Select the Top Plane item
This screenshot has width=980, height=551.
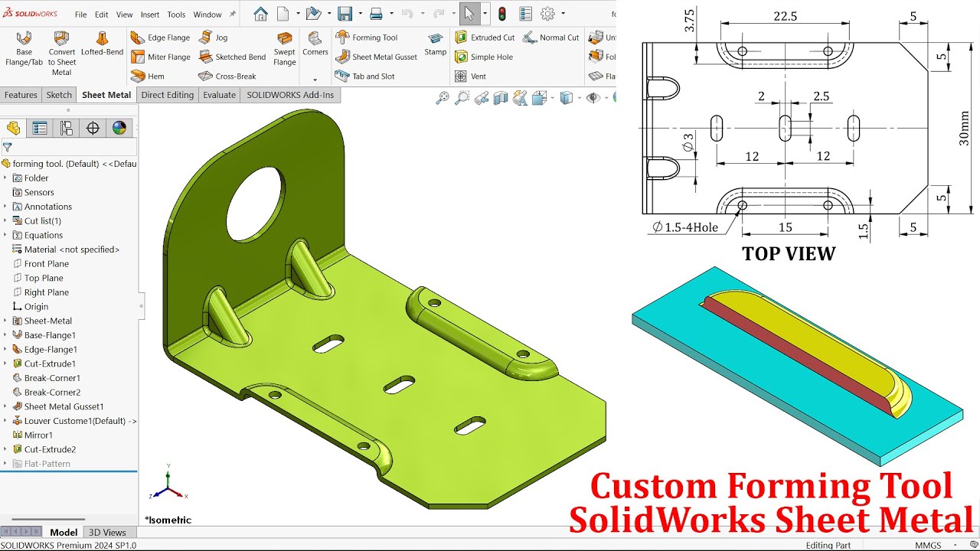click(x=38, y=278)
